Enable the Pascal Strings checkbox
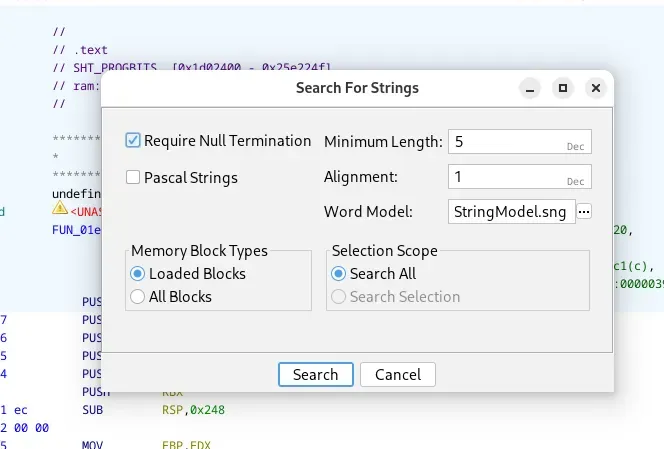 [133, 178]
